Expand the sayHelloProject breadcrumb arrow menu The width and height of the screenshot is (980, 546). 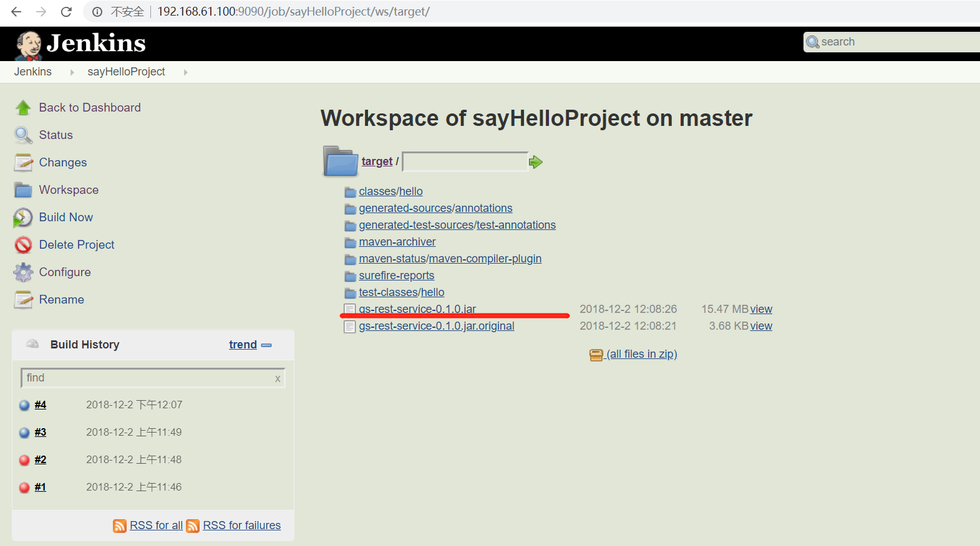pyautogui.click(x=185, y=72)
